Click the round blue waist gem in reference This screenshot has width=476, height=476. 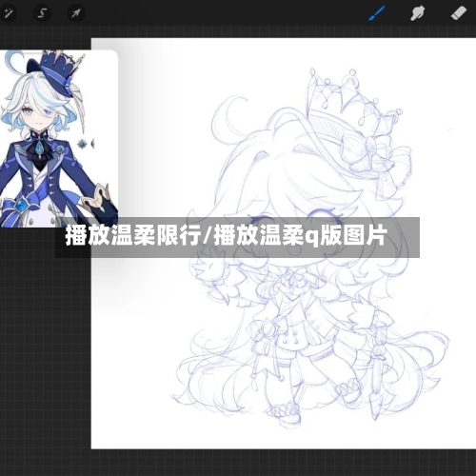23,206
